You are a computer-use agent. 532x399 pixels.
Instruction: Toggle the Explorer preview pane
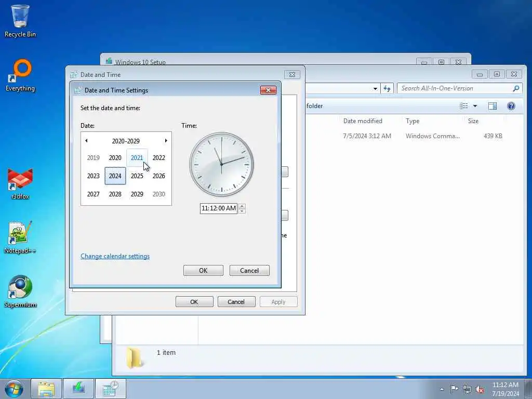pyautogui.click(x=493, y=106)
